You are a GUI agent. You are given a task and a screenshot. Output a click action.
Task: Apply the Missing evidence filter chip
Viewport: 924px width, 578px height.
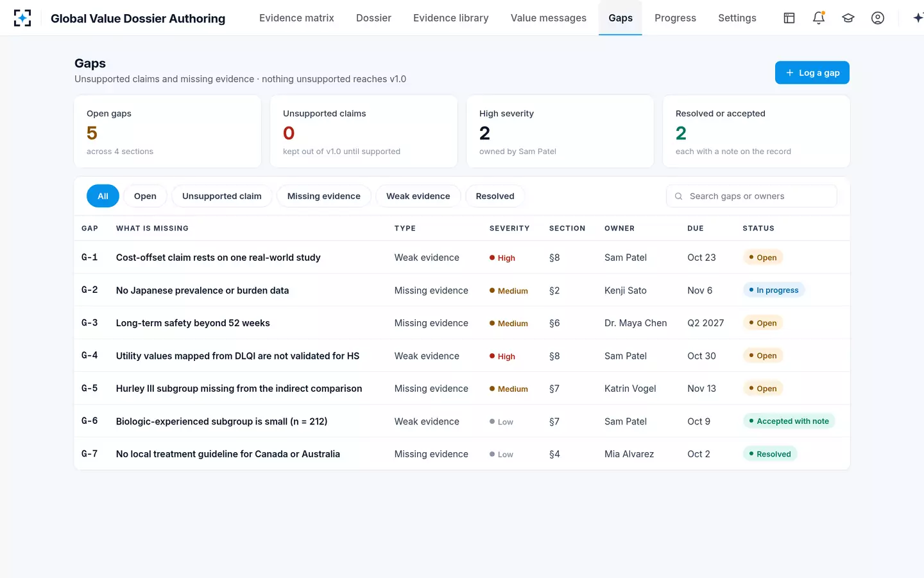coord(324,196)
